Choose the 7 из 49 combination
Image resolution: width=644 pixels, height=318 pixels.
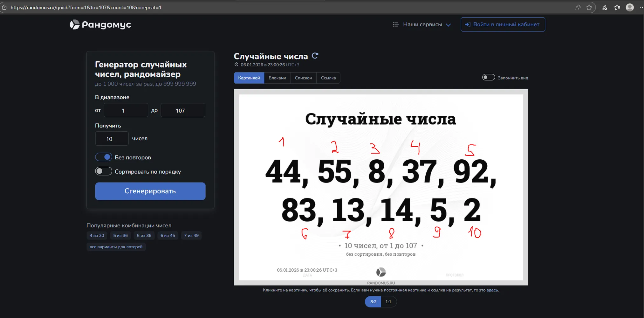click(191, 235)
